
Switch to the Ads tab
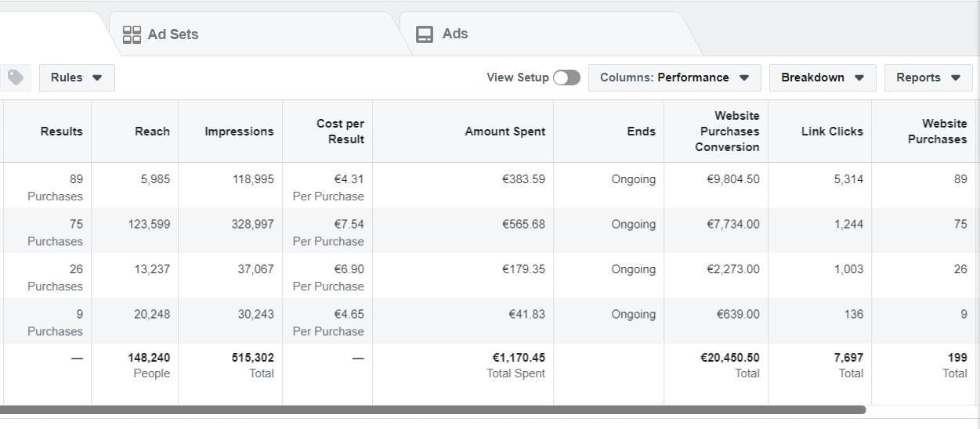point(454,34)
